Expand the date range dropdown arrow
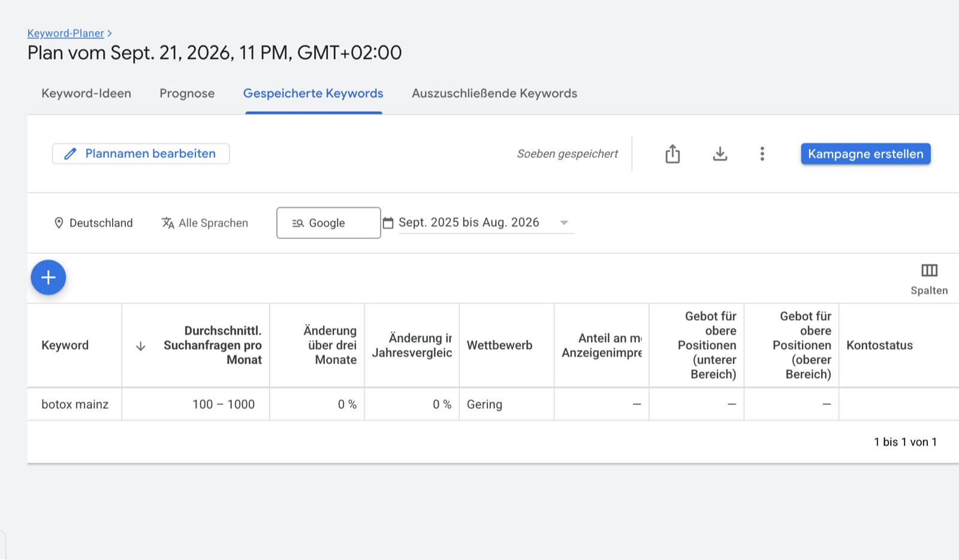The image size is (959, 560). (564, 223)
